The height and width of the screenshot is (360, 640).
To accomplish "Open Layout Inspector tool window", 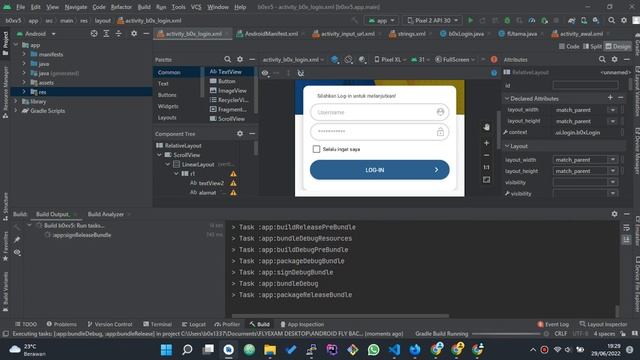I will pos(603,324).
